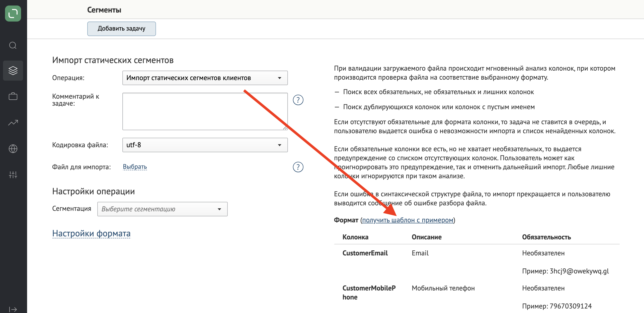Click the получить шаблон с примером link
Viewport: 644px width, 313px height.
(x=408, y=220)
